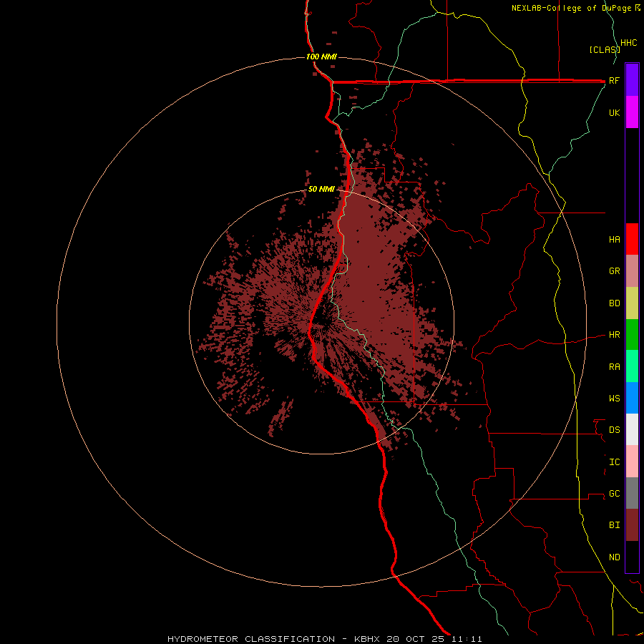Click the [CLAS] units label

click(604, 49)
